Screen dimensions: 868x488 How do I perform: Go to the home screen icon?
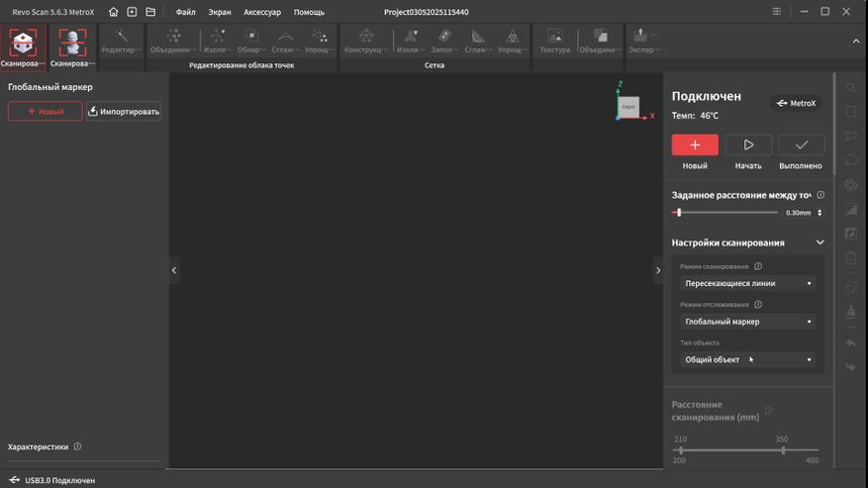click(x=113, y=12)
